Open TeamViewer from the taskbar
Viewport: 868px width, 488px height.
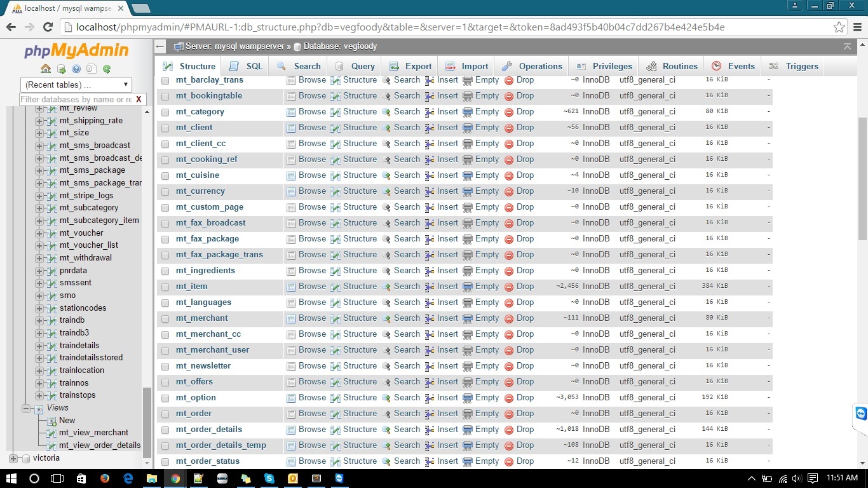(x=339, y=478)
